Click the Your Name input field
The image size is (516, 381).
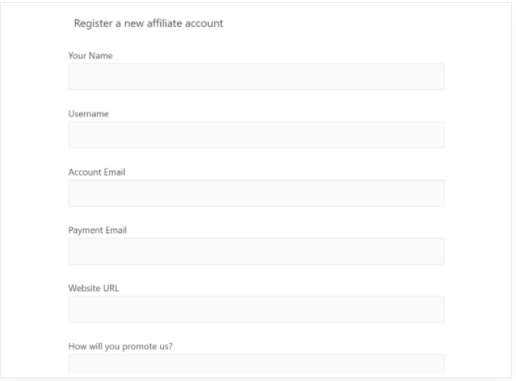click(x=256, y=76)
